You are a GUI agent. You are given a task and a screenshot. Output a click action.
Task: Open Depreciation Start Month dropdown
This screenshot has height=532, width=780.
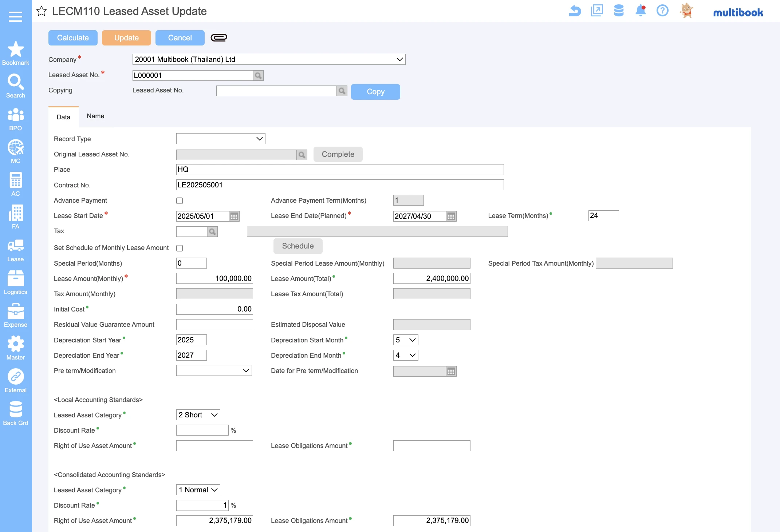(x=405, y=340)
